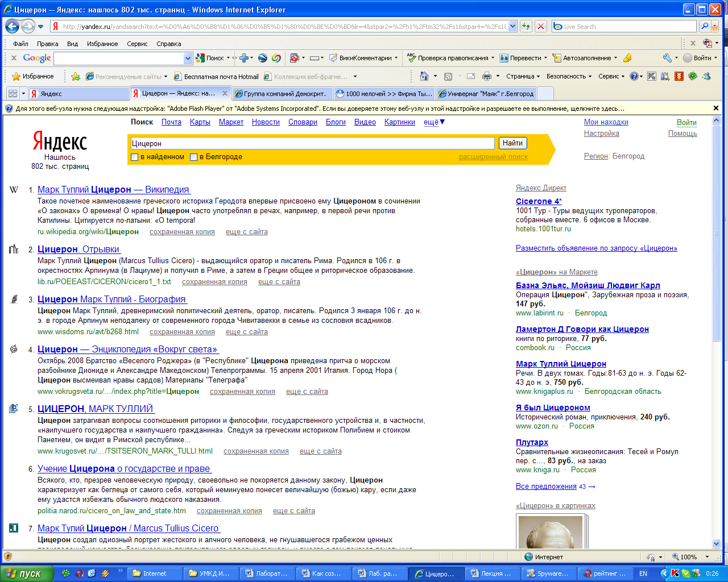Click the Live Search magnifier icon

(705, 26)
